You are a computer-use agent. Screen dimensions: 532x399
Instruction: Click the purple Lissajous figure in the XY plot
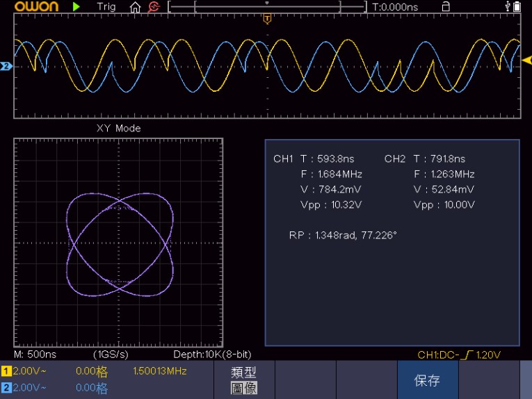coord(120,245)
